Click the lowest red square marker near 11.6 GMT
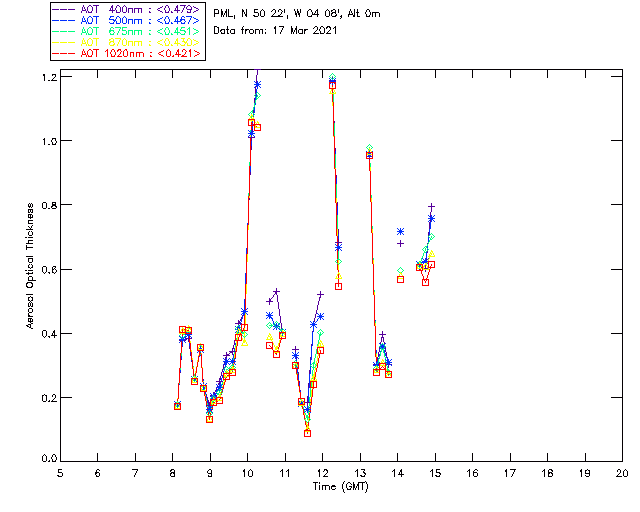Viewport: 640px width, 512px height. 307,433
